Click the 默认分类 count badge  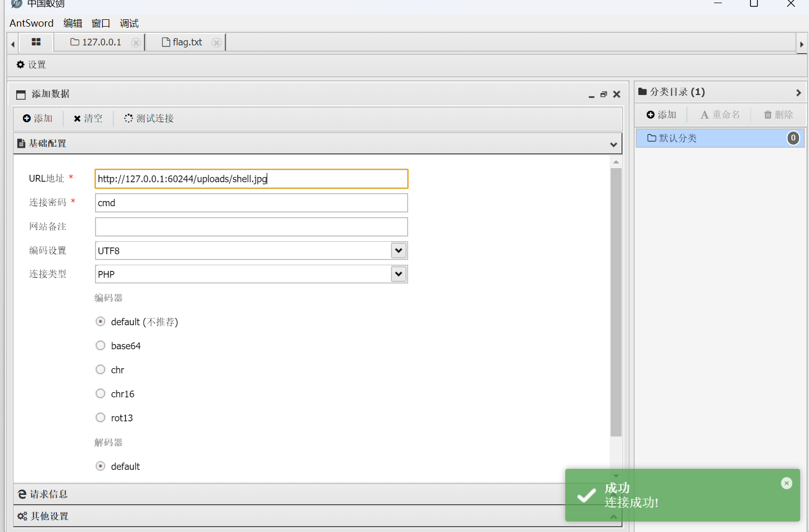point(793,138)
